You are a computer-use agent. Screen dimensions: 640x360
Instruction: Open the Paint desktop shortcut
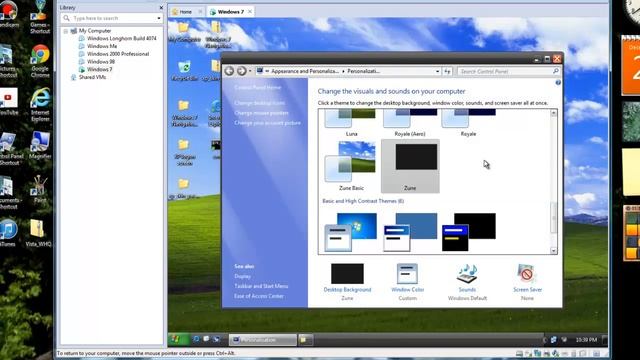click(x=40, y=189)
